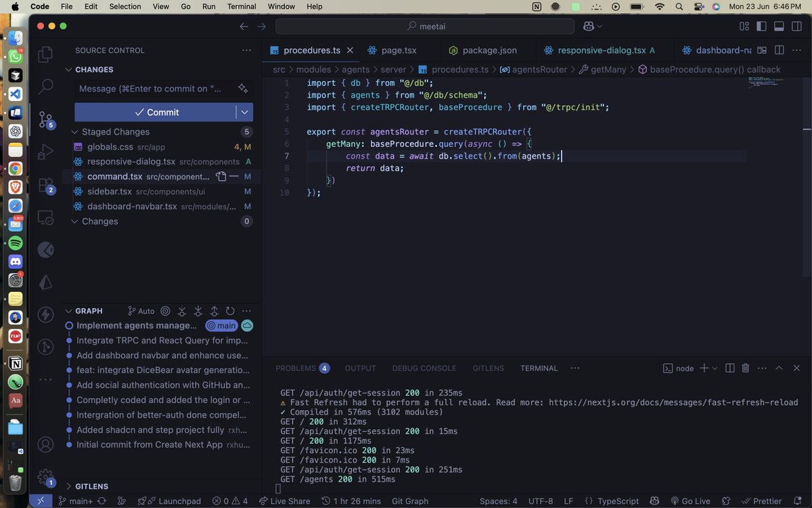The width and height of the screenshot is (812, 508).
Task: Open the Explorer view in activity bar
Action: (x=45, y=54)
